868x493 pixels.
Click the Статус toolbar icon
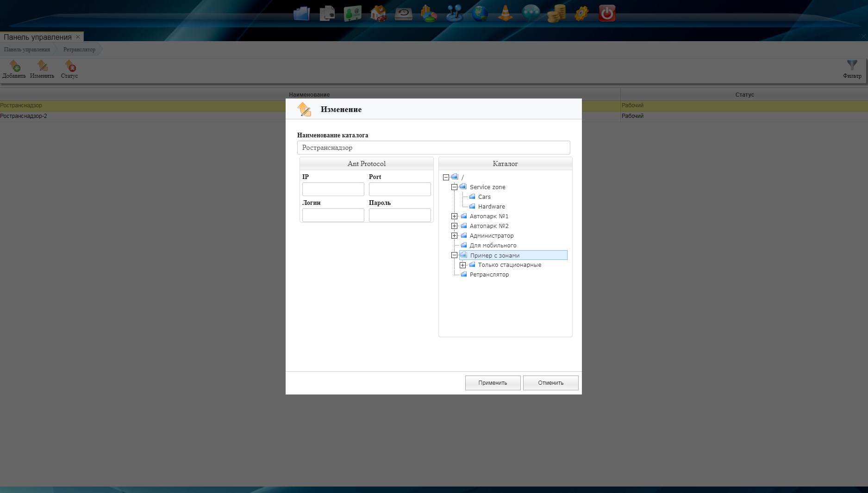point(69,66)
